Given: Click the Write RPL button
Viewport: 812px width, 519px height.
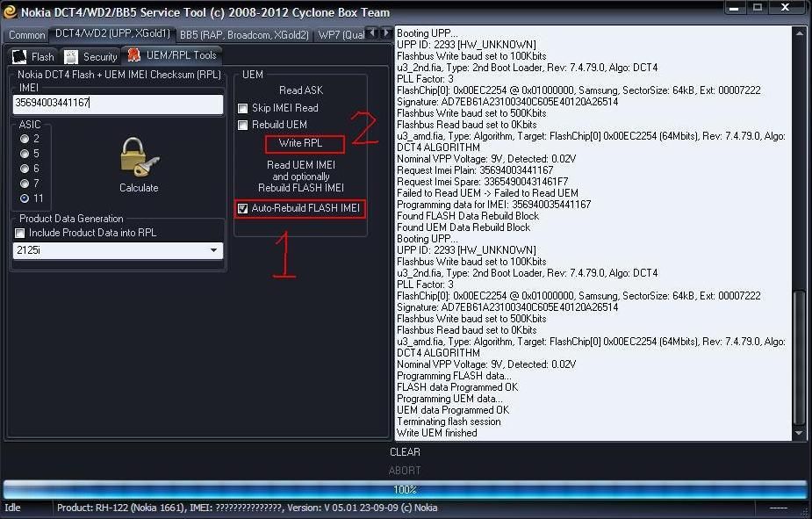Looking at the screenshot, I should click(300, 143).
